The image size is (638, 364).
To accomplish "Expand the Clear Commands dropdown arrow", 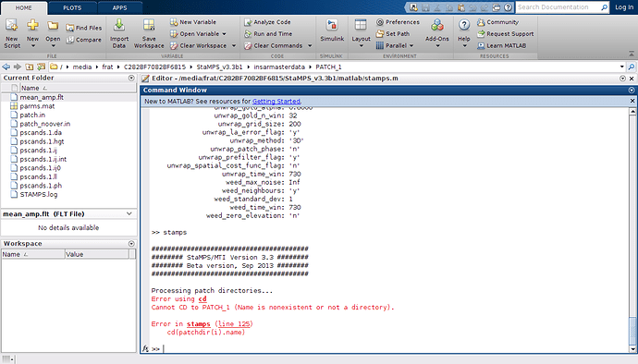I will click(310, 45).
